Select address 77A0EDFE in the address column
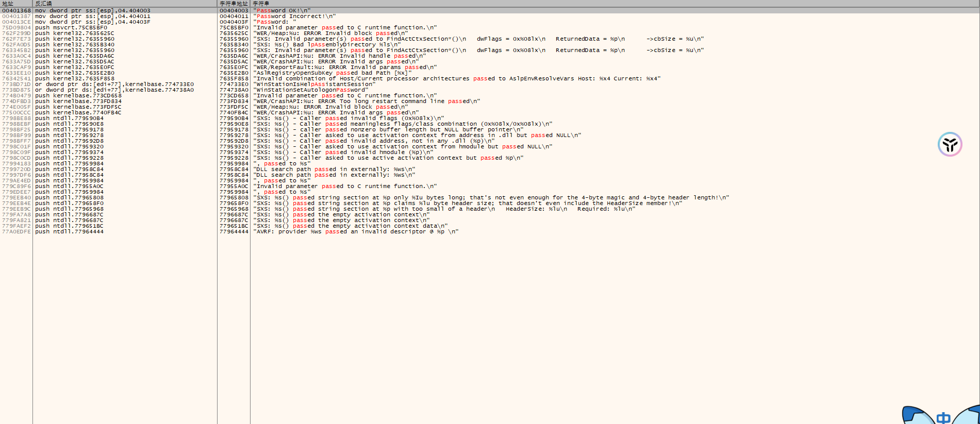Viewport: 980px width, 424px height. (16, 231)
